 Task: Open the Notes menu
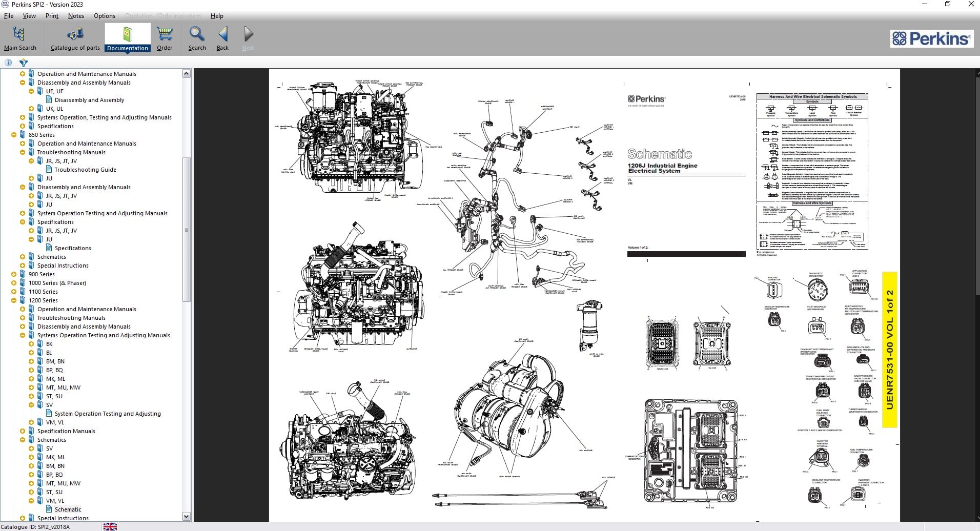coord(76,16)
